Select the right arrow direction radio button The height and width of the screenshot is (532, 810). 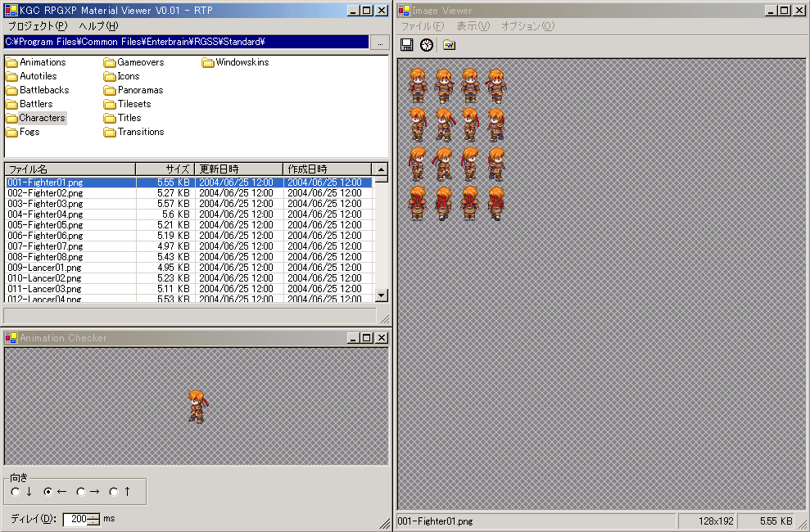click(81, 492)
